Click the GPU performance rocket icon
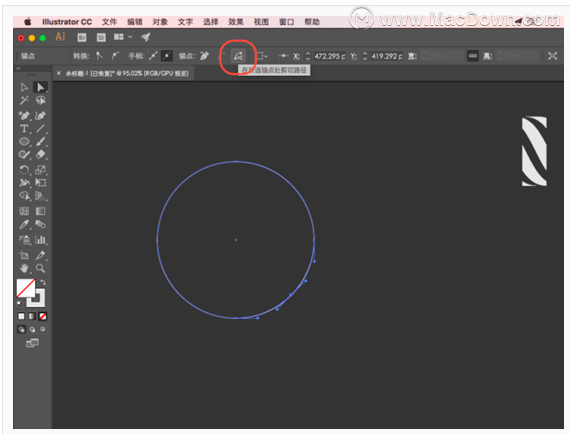The width and height of the screenshot is (570, 434). [x=146, y=37]
